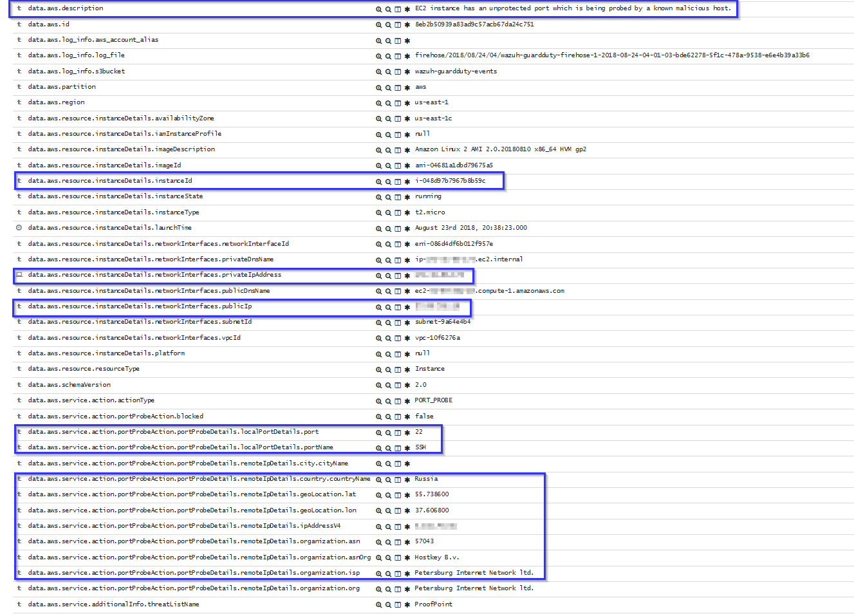
Task: Filter for field present on data.aws.log_info.aws_account_alias
Action: tap(407, 41)
